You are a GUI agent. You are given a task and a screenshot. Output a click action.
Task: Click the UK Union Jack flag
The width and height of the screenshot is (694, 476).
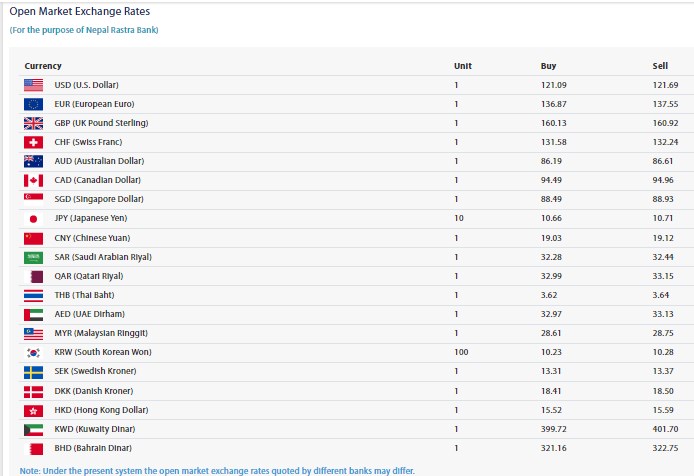pos(33,123)
